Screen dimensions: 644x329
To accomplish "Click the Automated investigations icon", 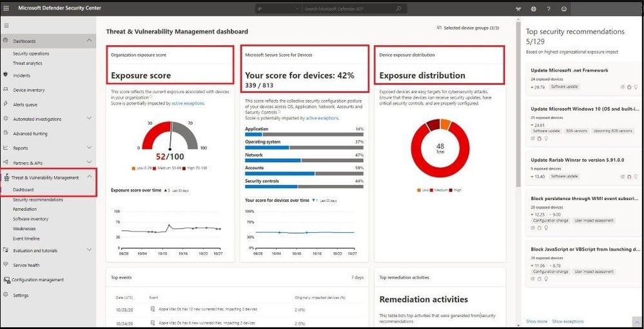I will click(x=6, y=119).
